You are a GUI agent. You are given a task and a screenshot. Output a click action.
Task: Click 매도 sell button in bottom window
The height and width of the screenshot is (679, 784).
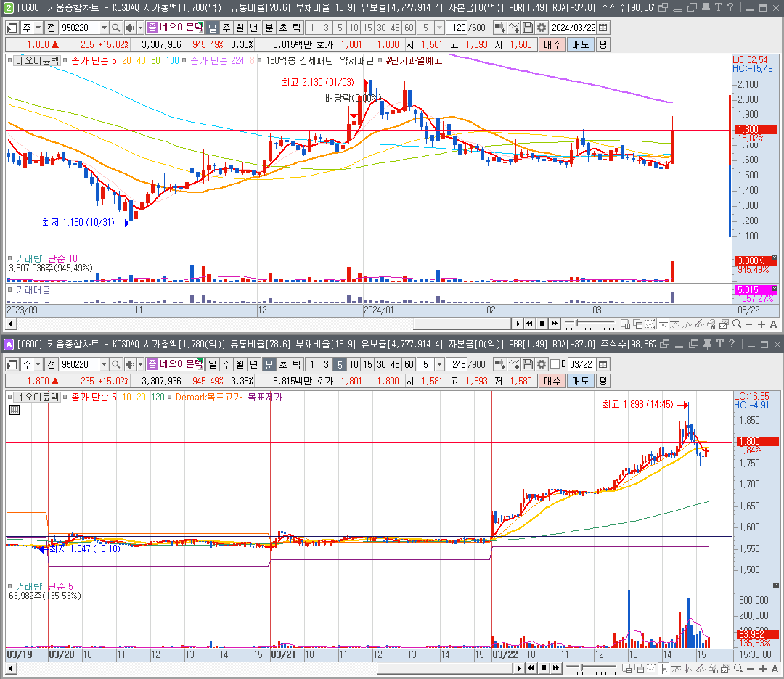580,381
